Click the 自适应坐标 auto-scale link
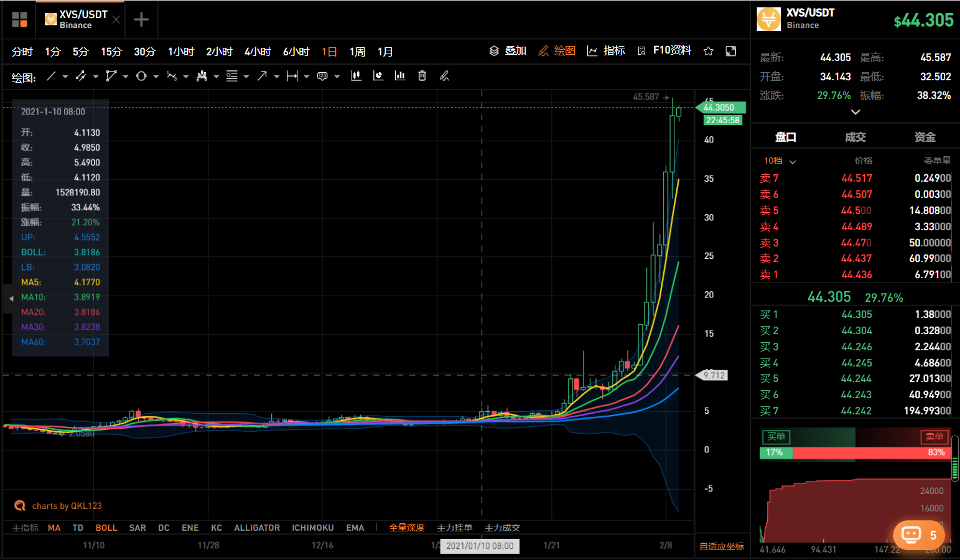This screenshot has height=560, width=960. pyautogui.click(x=722, y=546)
